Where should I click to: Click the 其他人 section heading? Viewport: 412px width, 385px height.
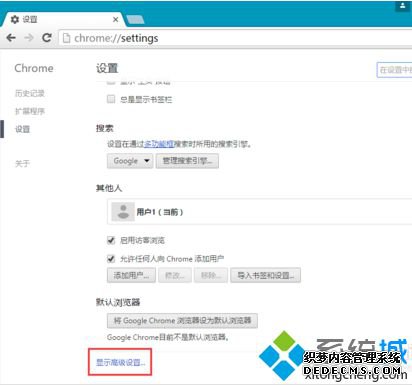click(x=109, y=188)
